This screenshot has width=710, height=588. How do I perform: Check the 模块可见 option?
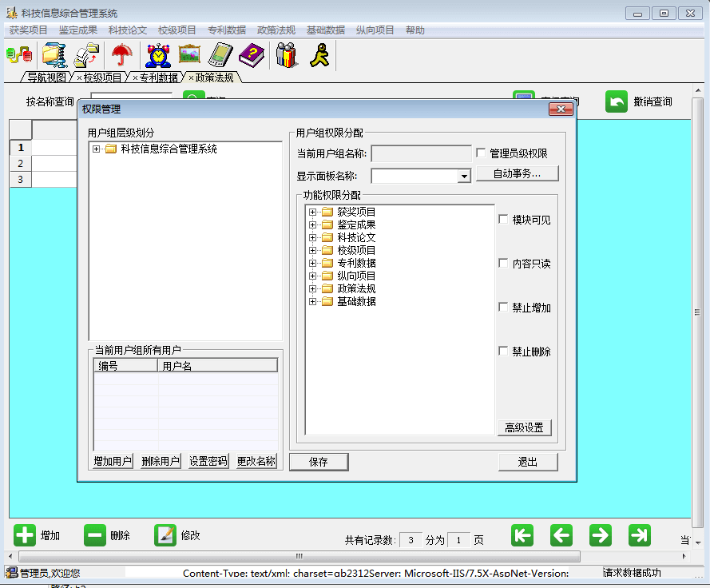click(x=503, y=220)
